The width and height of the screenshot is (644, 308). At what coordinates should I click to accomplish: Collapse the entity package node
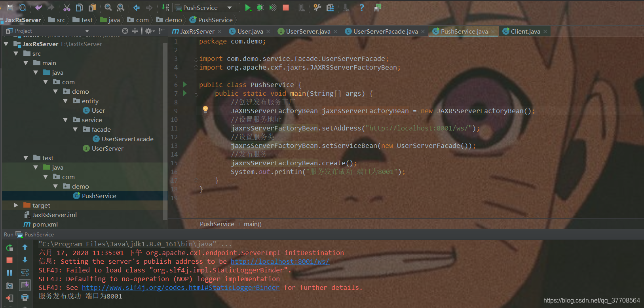[65, 101]
